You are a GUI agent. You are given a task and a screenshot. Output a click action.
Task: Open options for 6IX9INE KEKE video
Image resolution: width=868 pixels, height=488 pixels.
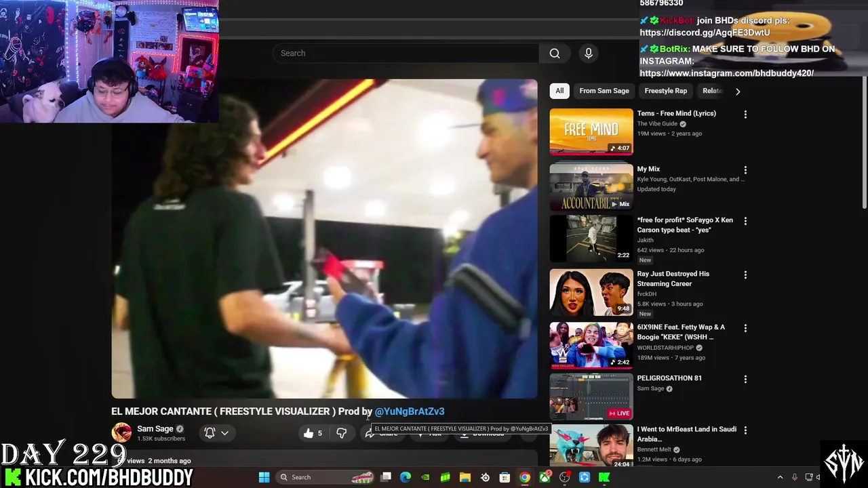745,328
